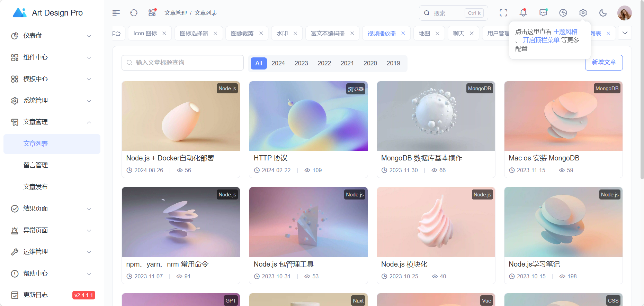Select the All year filter
Image resolution: width=644 pixels, height=306 pixels.
point(259,63)
